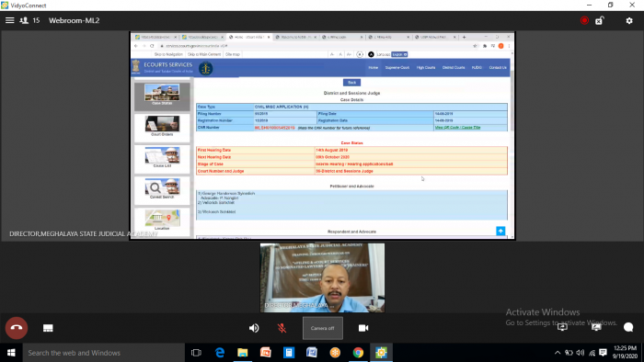This screenshot has height=362, width=644.
Task: Click Skip to Navigation link in shared page
Action: [x=168, y=54]
